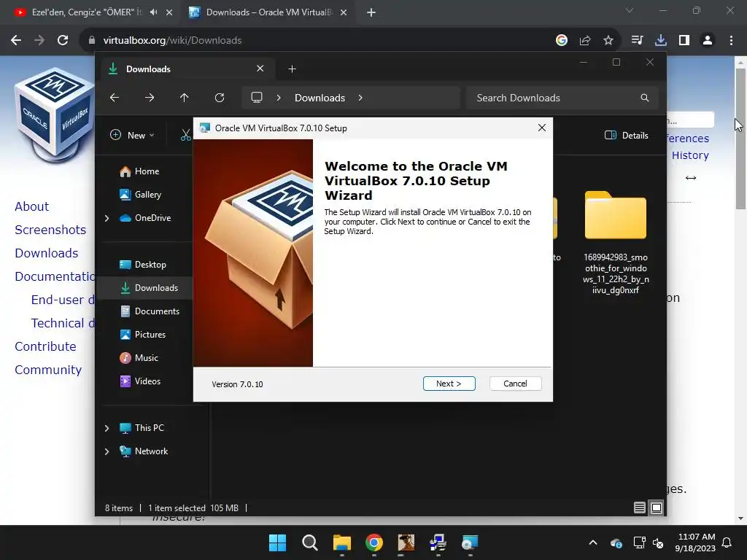The height and width of the screenshot is (560, 747).
Task: Click the Cut scissors icon in Explorer
Action: [x=186, y=135]
